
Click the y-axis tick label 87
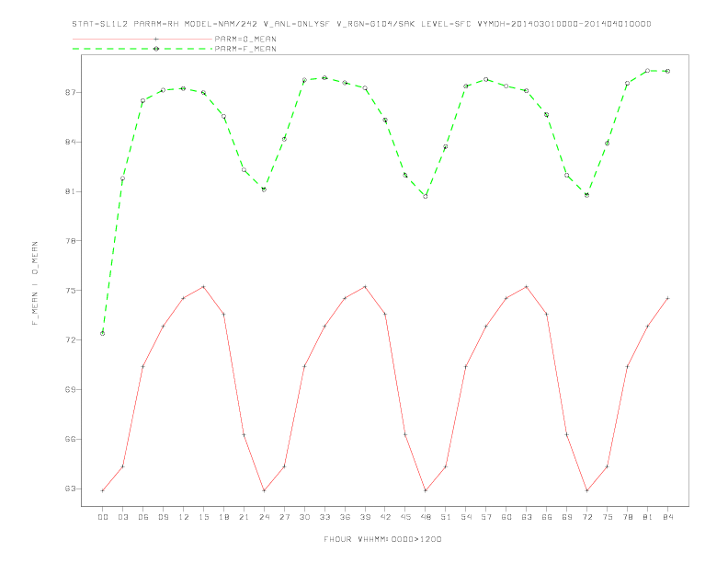tap(70, 92)
